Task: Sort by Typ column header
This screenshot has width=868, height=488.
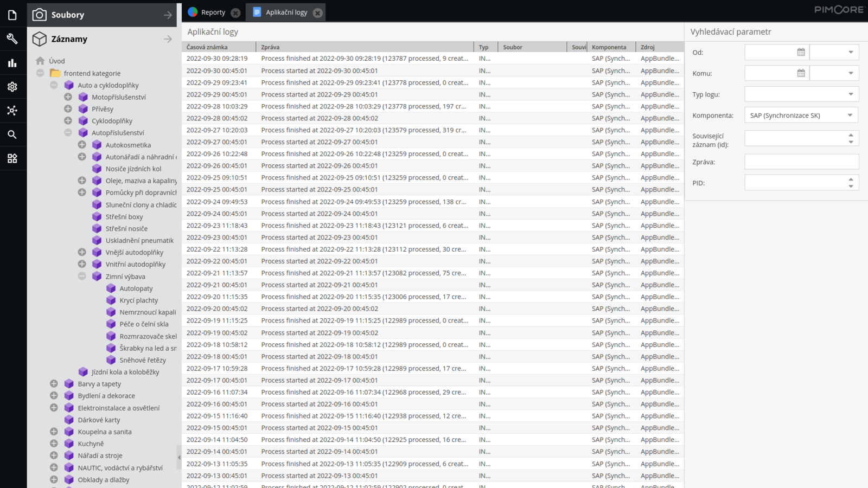Action: point(486,47)
